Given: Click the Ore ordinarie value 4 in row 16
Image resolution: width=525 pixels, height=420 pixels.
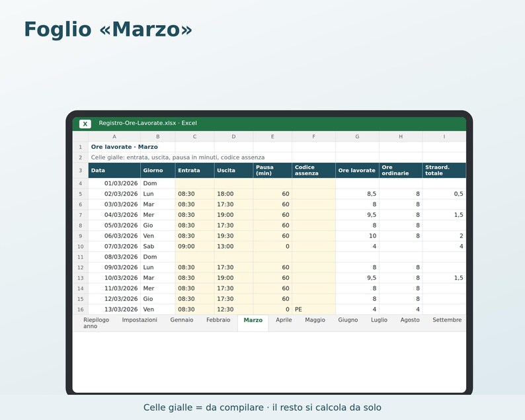Looking at the screenshot, I should pyautogui.click(x=401, y=310).
